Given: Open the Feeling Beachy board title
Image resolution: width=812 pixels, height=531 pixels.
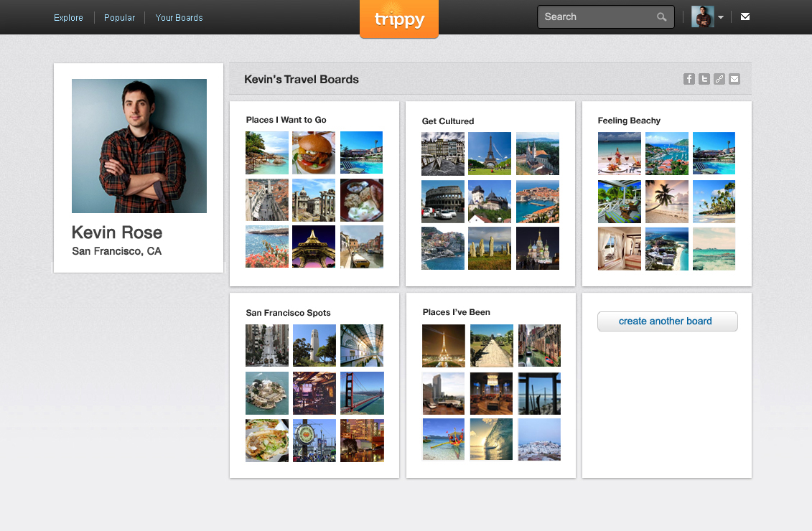Looking at the screenshot, I should coord(629,121).
